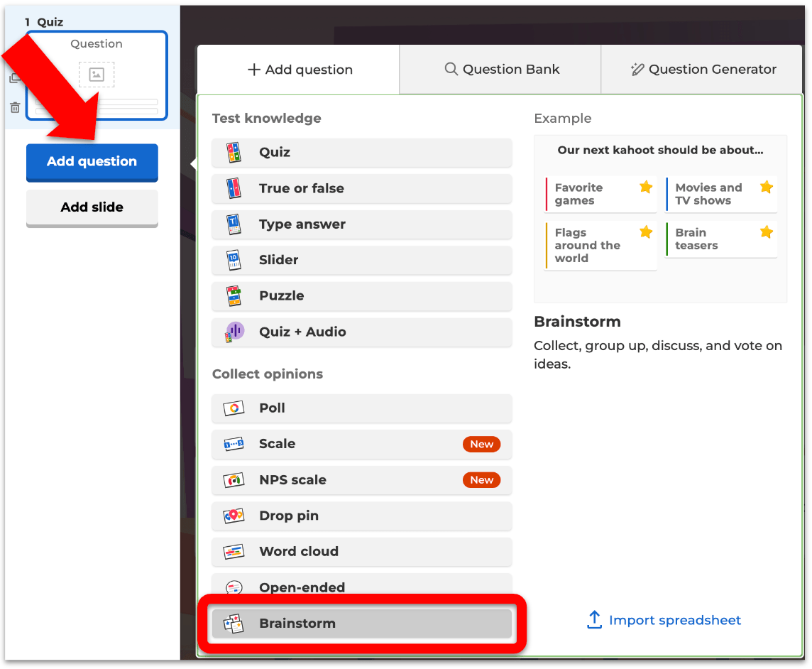The width and height of the screenshot is (812, 669).
Task: Pick the Quiz + Audio option
Action: [362, 332]
